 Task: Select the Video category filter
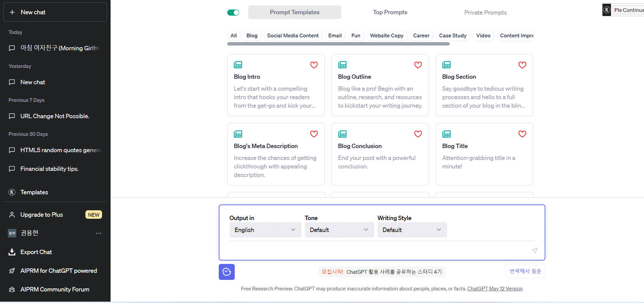tap(483, 36)
